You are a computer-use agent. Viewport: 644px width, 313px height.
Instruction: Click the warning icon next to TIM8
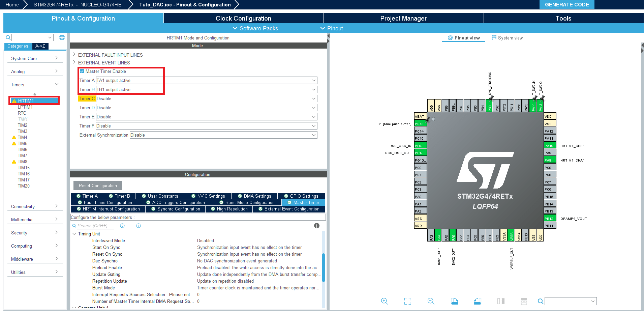tap(14, 162)
